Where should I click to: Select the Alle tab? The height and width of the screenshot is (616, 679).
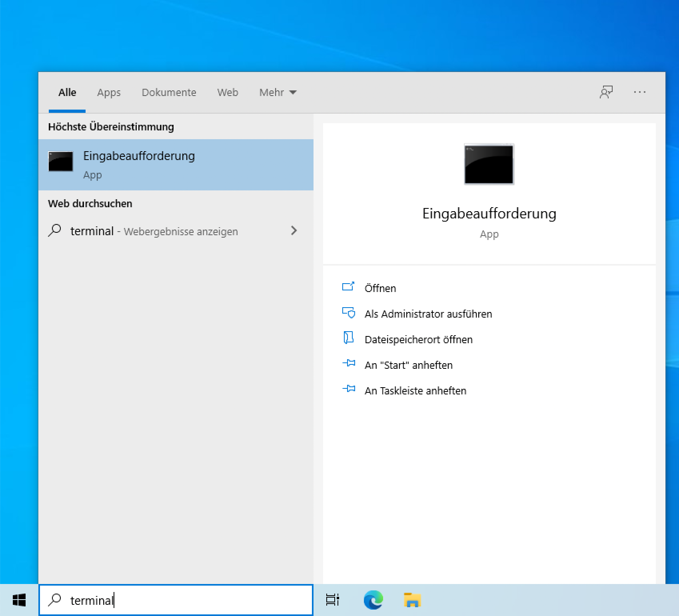click(x=67, y=92)
